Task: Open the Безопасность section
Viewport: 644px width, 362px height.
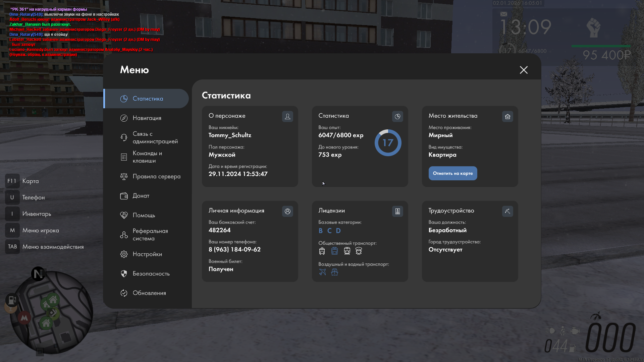Action: 151,274
